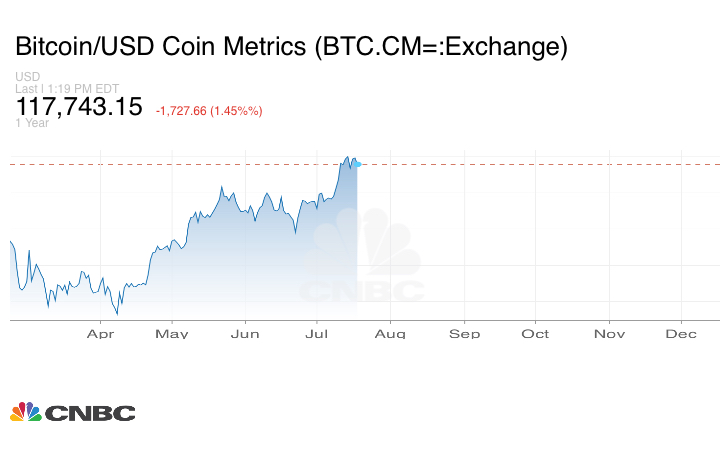This screenshot has height=450, width=720.
Task: Select the Jul marker on the axis
Action: click(x=317, y=333)
